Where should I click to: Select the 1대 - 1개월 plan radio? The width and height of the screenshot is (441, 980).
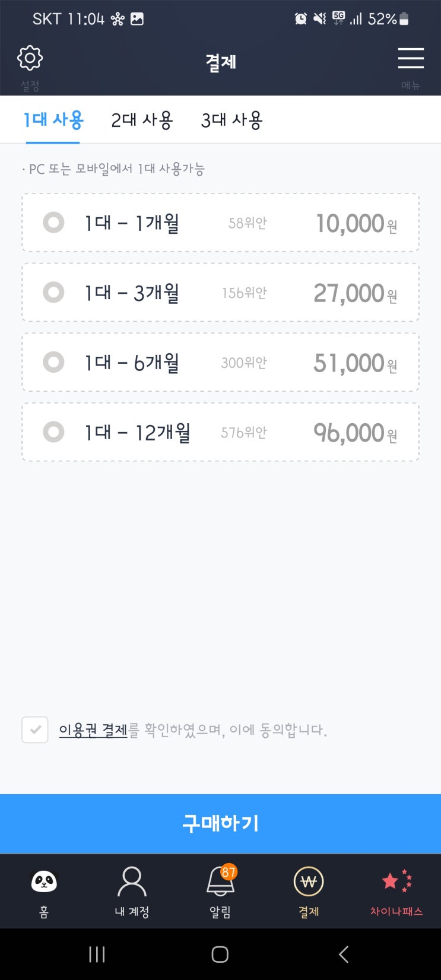click(53, 223)
